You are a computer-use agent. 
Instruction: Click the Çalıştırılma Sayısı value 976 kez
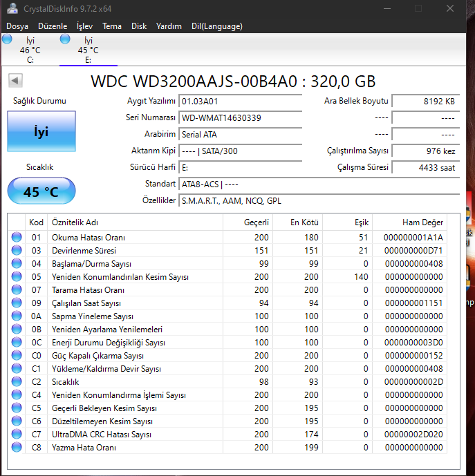(426, 151)
